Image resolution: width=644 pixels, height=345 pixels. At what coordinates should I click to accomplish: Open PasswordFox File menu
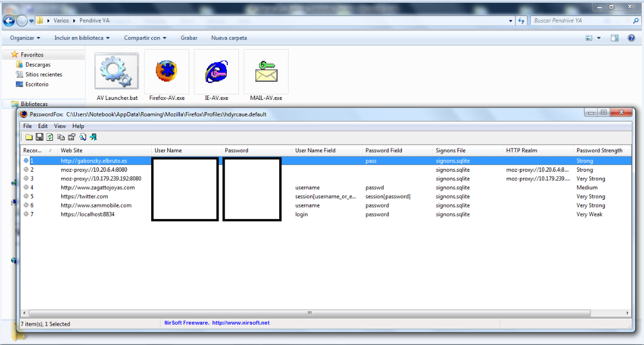(28, 126)
